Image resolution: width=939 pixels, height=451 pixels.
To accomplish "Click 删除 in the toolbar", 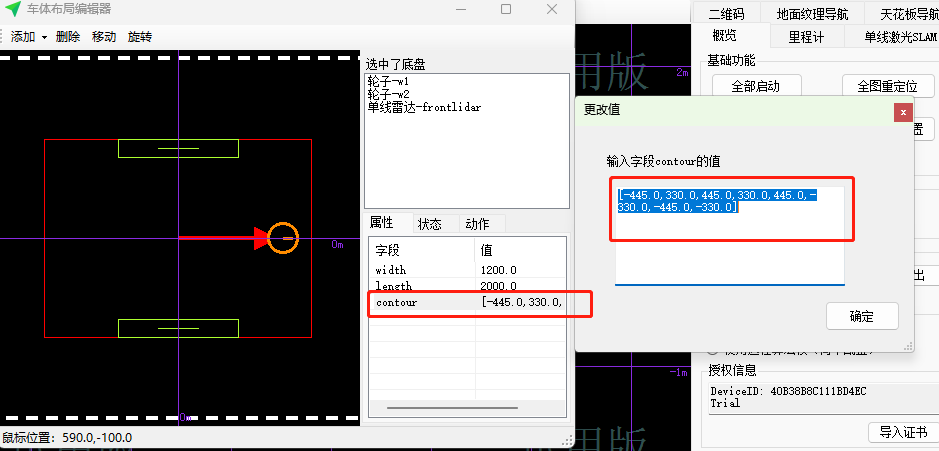I will pyautogui.click(x=68, y=36).
